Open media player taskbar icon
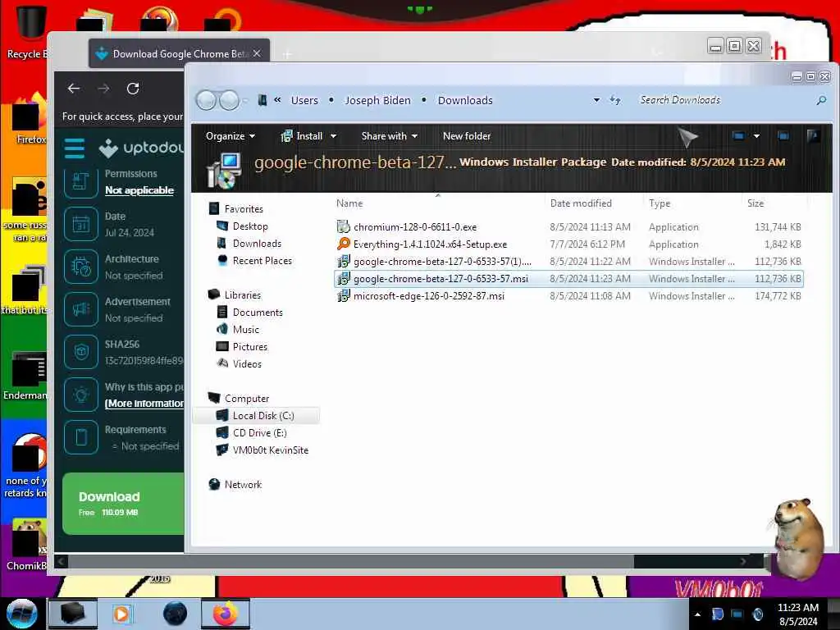 coord(121,614)
